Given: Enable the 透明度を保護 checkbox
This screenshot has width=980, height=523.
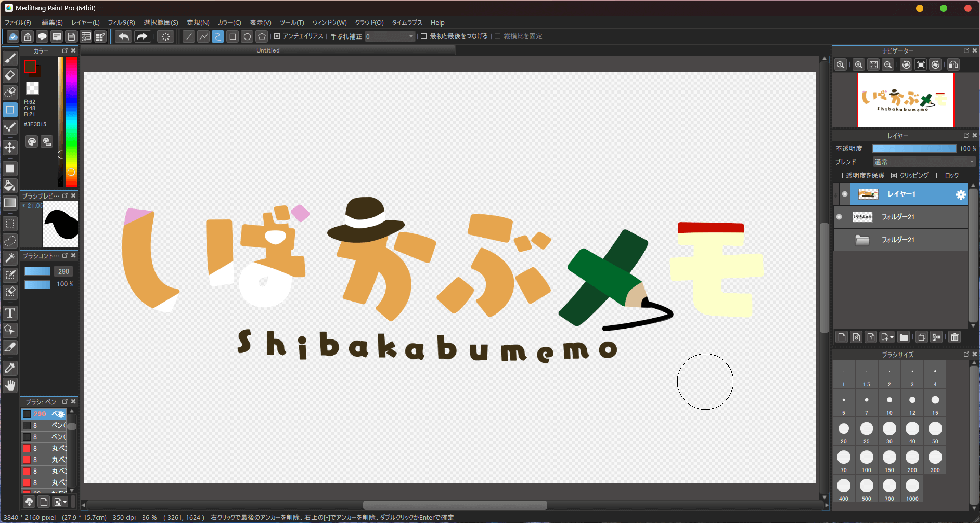Looking at the screenshot, I should click(x=840, y=176).
